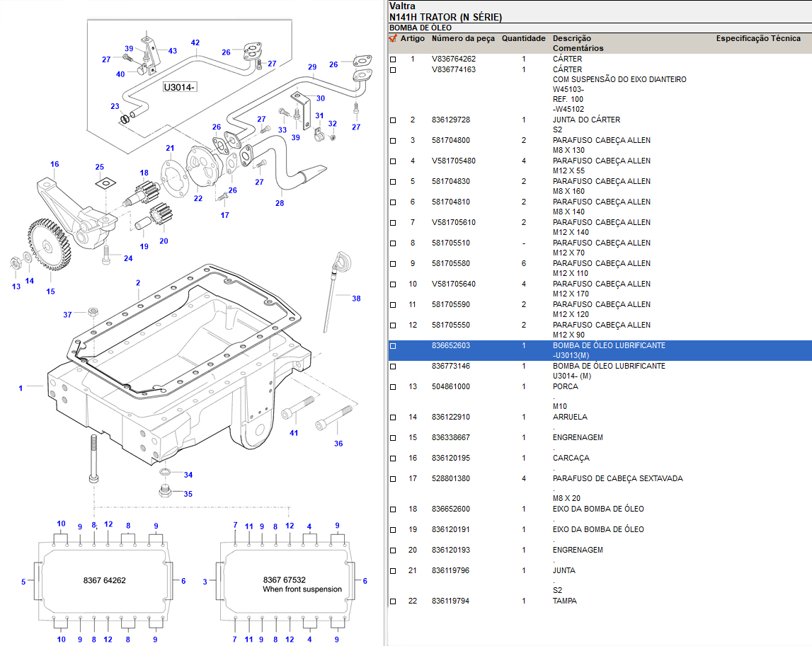Click the Quantidade column header
Image resolution: width=812 pixels, height=646 pixels.
tap(523, 38)
